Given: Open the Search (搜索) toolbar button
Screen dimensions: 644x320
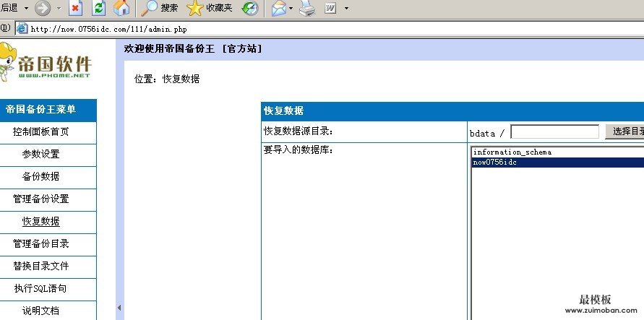Looking at the screenshot, I should coord(159,8).
